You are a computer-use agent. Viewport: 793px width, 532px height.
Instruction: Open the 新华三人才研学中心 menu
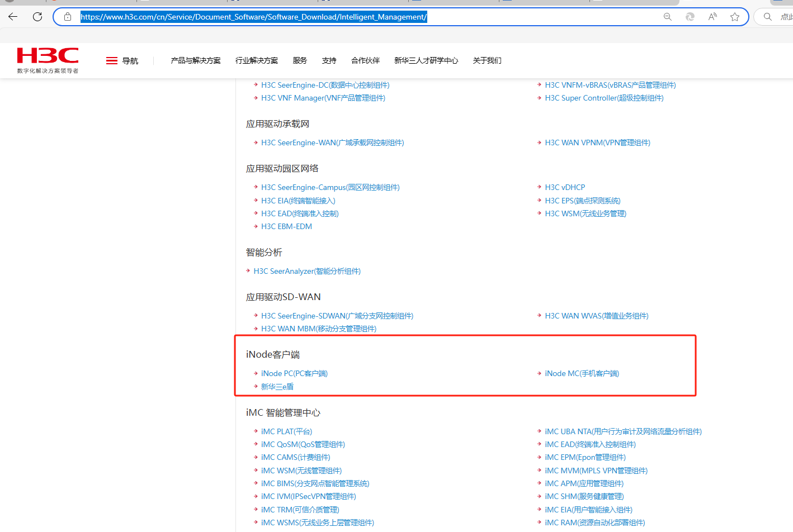pos(426,60)
